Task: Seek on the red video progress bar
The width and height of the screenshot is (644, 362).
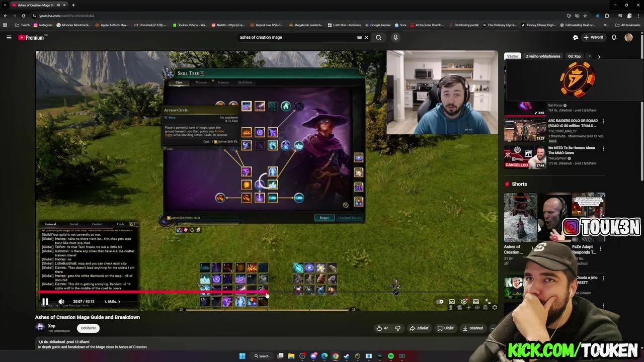Action: [x=268, y=292]
